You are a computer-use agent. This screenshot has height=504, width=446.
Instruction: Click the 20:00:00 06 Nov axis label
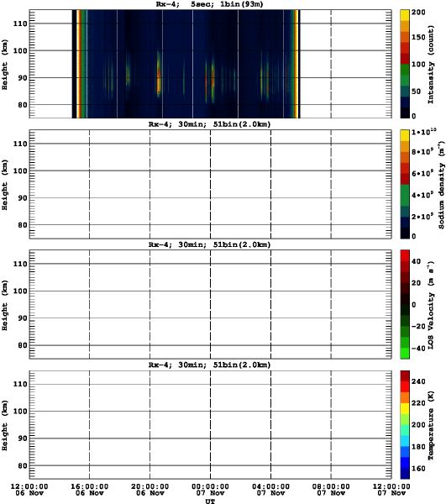point(150,490)
